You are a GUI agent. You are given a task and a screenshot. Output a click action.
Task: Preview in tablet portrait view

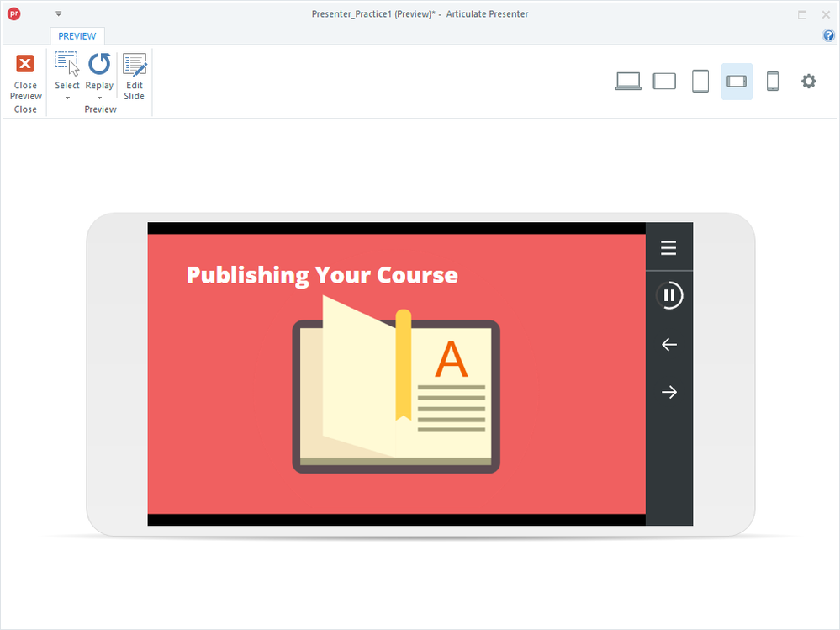click(700, 82)
